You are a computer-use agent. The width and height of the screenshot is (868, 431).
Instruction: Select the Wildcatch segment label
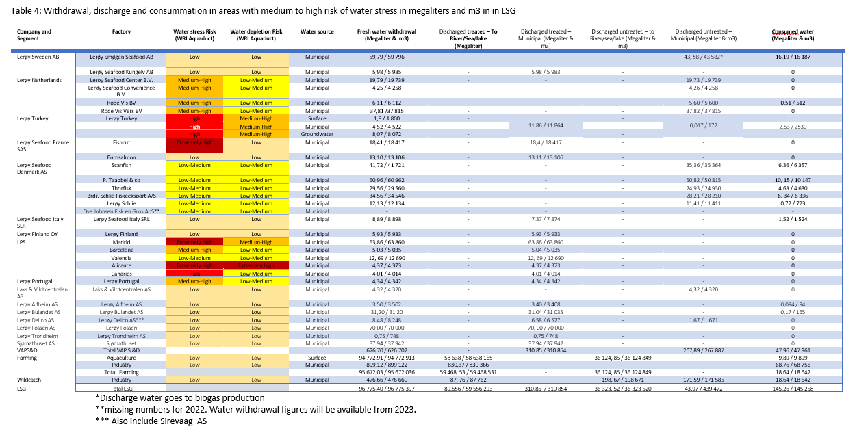tap(31, 379)
